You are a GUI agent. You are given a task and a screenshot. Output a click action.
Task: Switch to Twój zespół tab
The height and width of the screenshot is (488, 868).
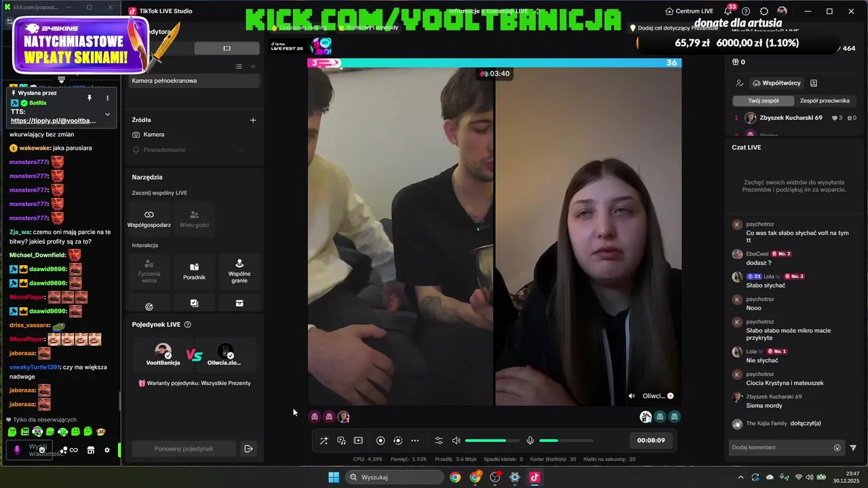click(763, 100)
